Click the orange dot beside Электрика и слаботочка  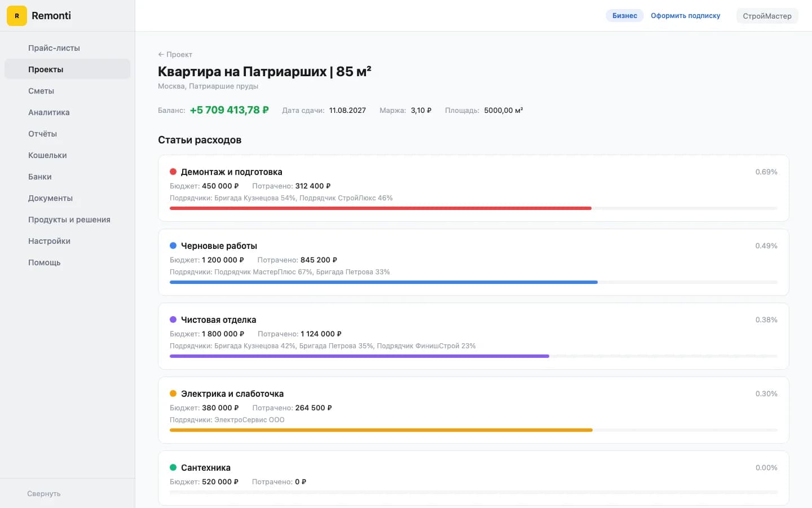tap(173, 393)
